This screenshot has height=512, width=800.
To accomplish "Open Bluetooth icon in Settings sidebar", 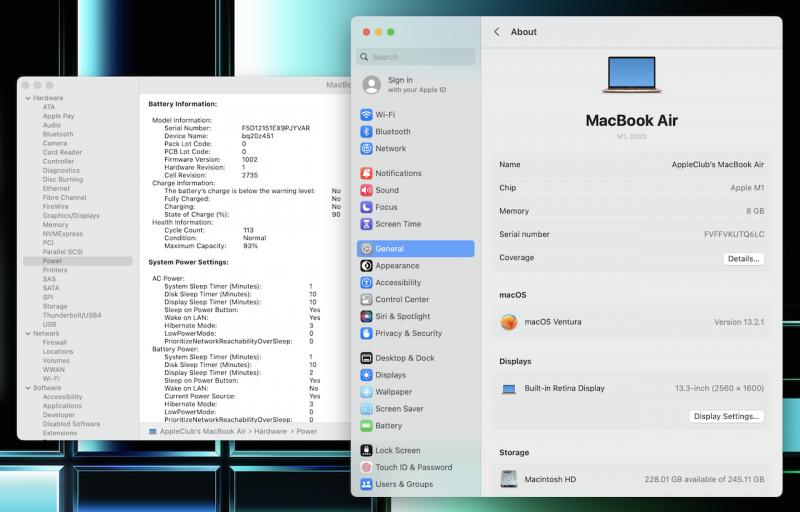I will pos(366,132).
